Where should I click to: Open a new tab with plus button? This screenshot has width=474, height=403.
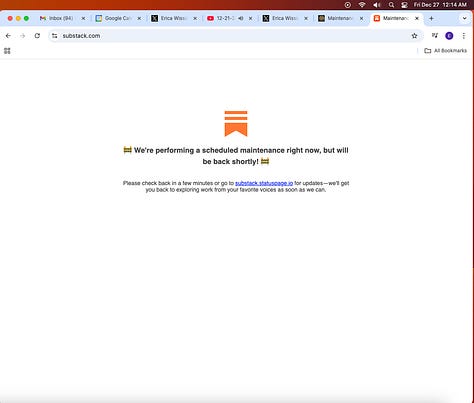coord(431,18)
